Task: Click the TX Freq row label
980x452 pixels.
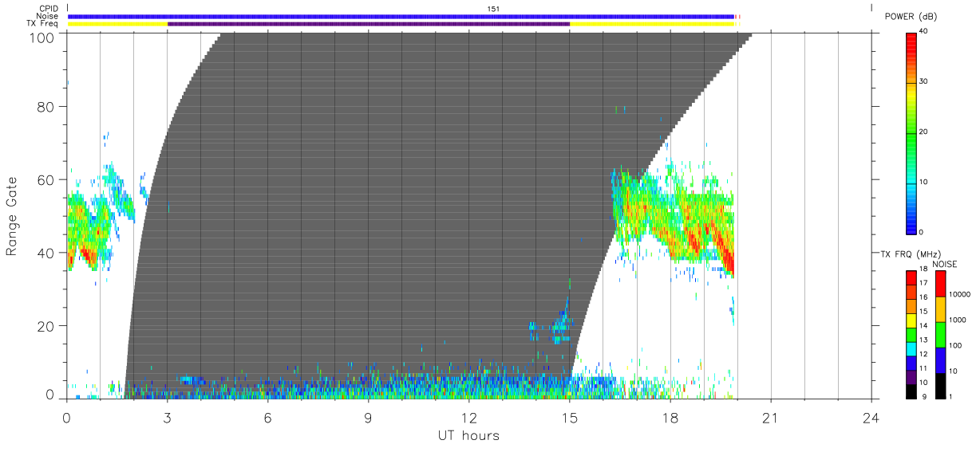Action: 43,24
